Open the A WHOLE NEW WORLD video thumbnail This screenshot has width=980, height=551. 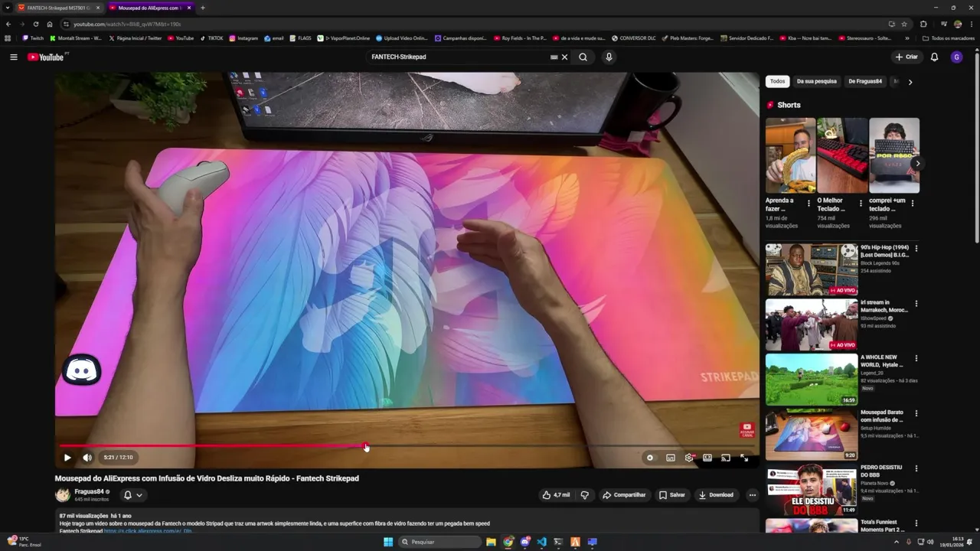(812, 380)
